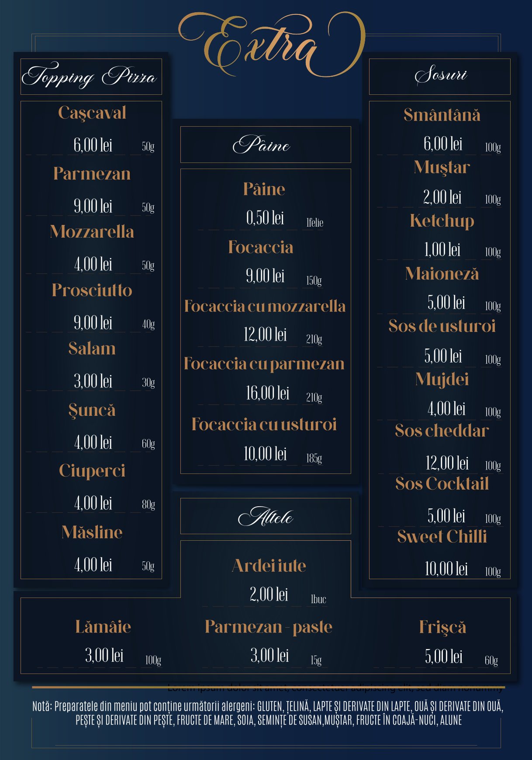Screen dimensions: 532x760
Task: Click the Lămâie item name
Action: [103, 627]
